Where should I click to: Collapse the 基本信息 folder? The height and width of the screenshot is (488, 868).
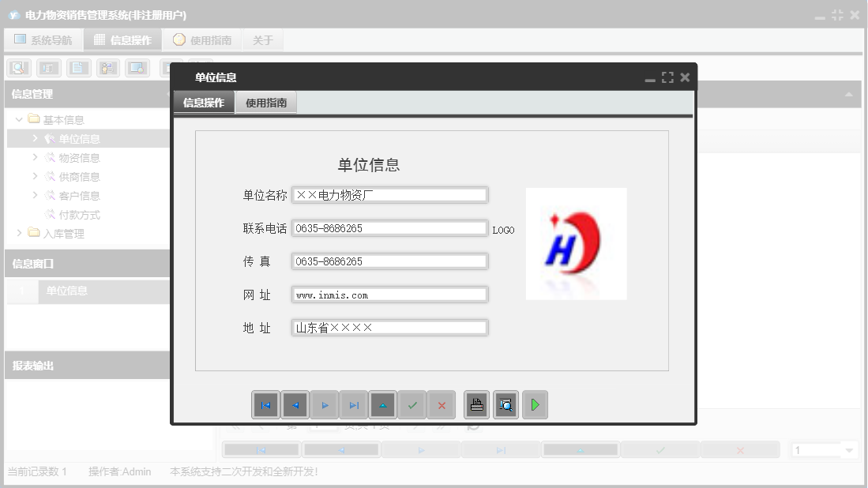18,118
